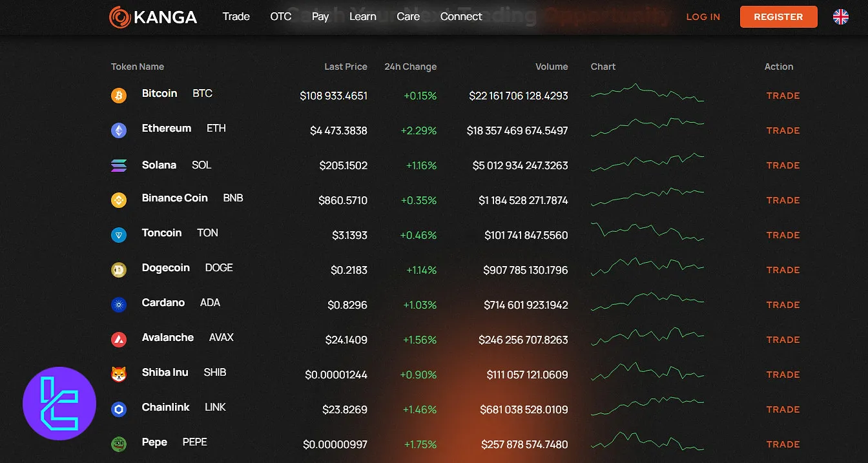Click the Pepe coin icon
The height and width of the screenshot is (463, 868).
click(119, 444)
